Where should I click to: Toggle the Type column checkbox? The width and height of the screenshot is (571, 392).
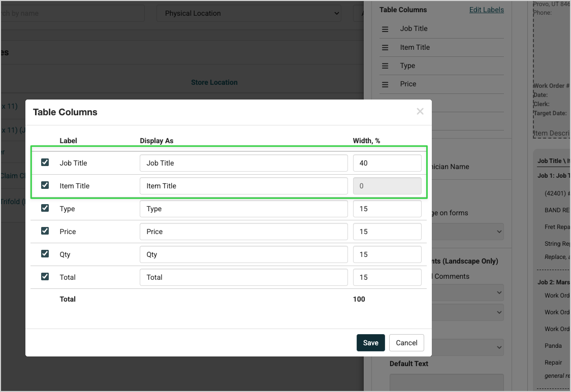click(x=45, y=208)
